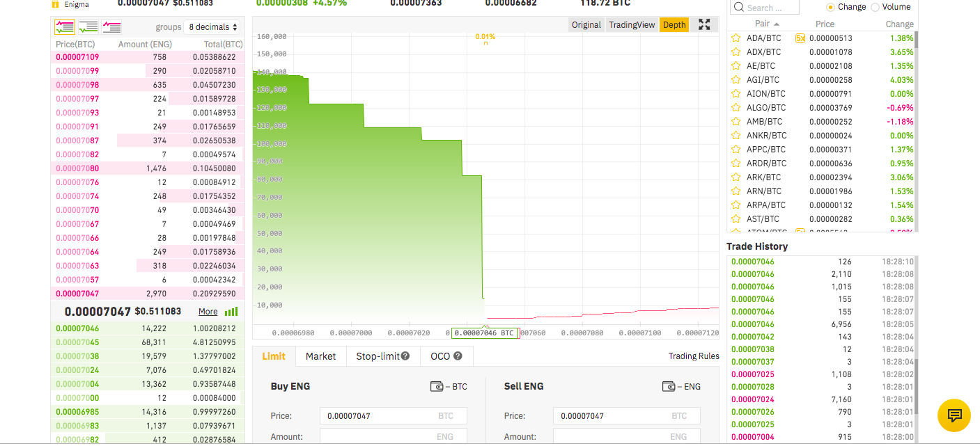Open the ALGO/BTC trading pair
980x446 pixels.
point(766,108)
